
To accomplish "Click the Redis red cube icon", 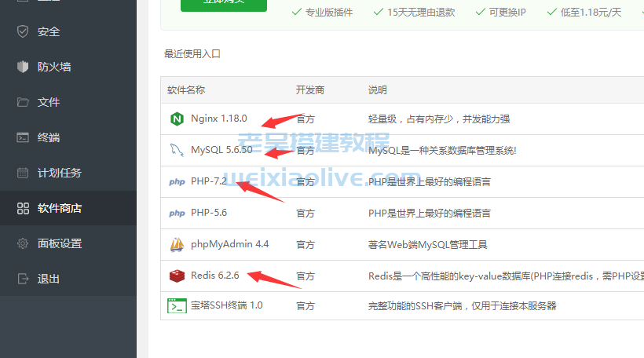I will (177, 276).
